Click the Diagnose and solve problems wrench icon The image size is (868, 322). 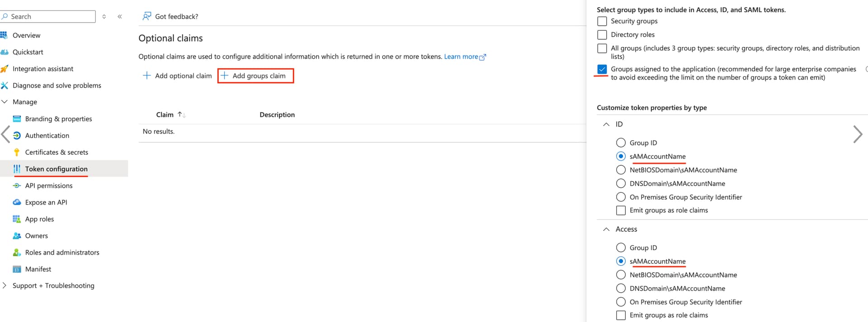click(x=4, y=85)
